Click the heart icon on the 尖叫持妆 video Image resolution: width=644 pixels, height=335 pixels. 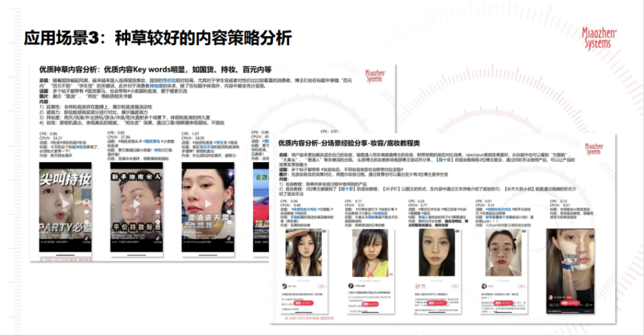tap(87, 212)
